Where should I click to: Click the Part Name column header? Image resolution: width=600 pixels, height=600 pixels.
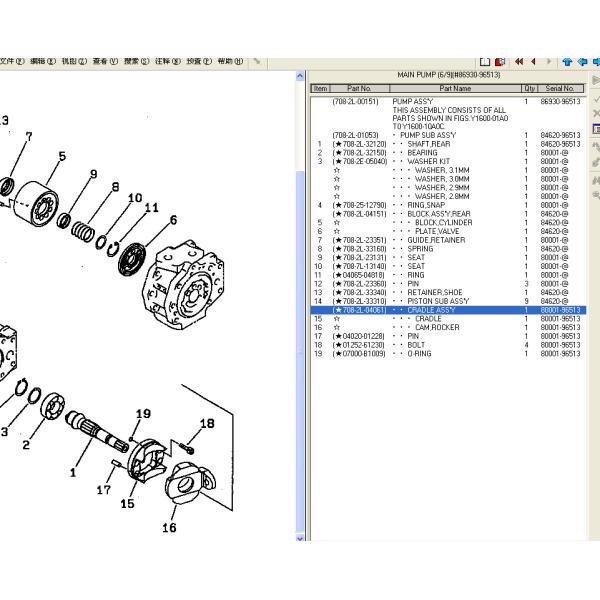point(454,89)
